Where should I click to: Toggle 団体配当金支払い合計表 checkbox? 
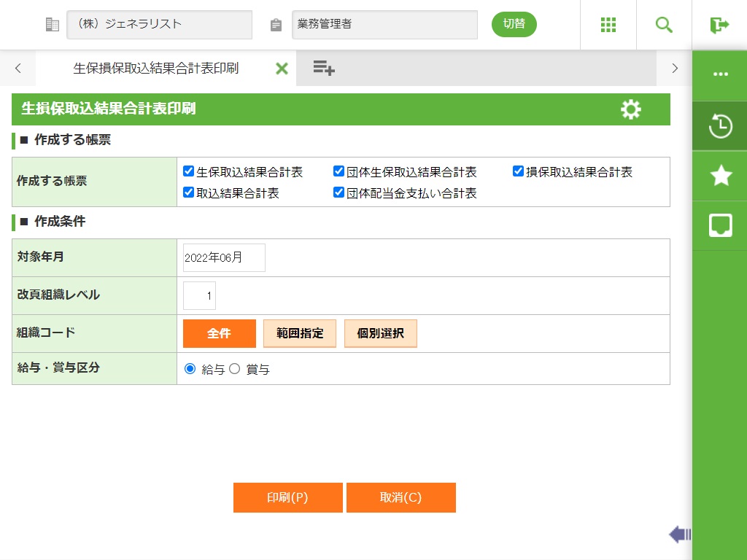338,193
